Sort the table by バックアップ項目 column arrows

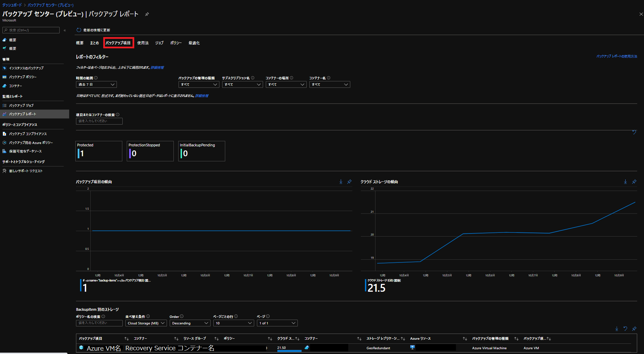pyautogui.click(x=126, y=339)
